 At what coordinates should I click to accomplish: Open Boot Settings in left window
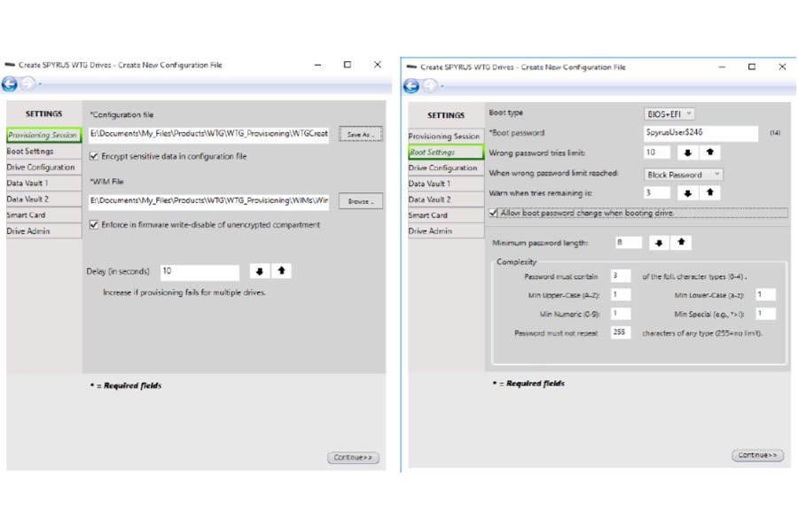pyautogui.click(x=43, y=152)
